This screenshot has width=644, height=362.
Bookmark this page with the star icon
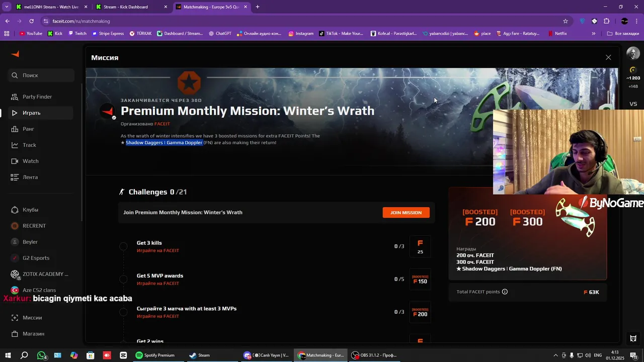click(x=566, y=21)
